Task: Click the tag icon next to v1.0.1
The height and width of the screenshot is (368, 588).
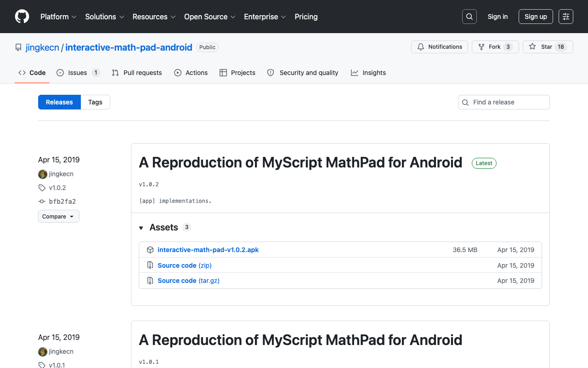Action: tap(42, 365)
